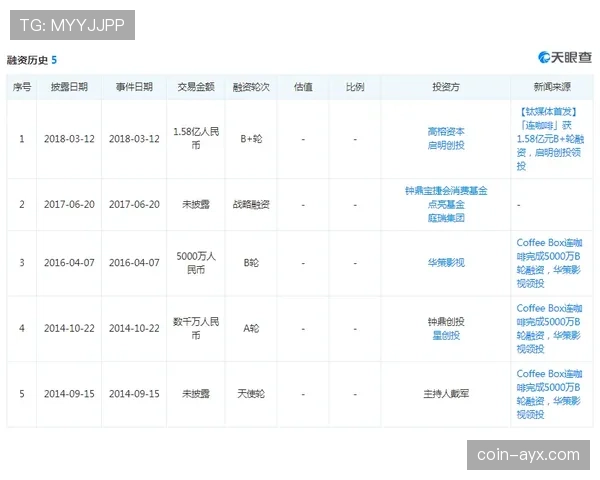Click the 未披露 amount in the 战略融资 row
Image resolution: width=600 pixels, height=480 pixels.
[x=196, y=204]
